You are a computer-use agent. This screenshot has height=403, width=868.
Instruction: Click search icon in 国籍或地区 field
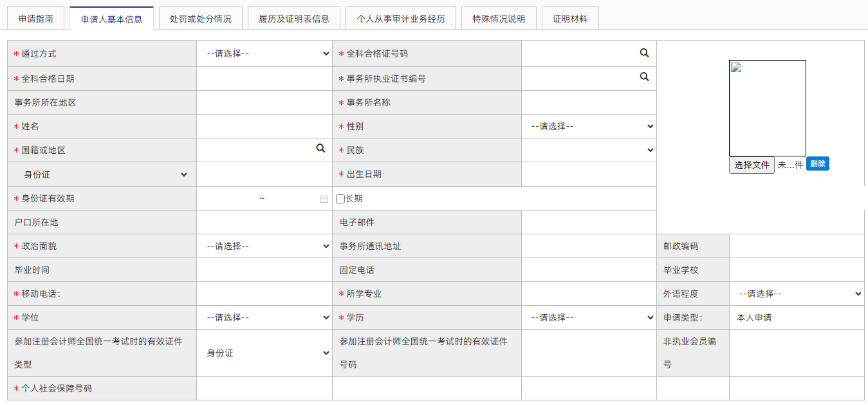coord(320,149)
